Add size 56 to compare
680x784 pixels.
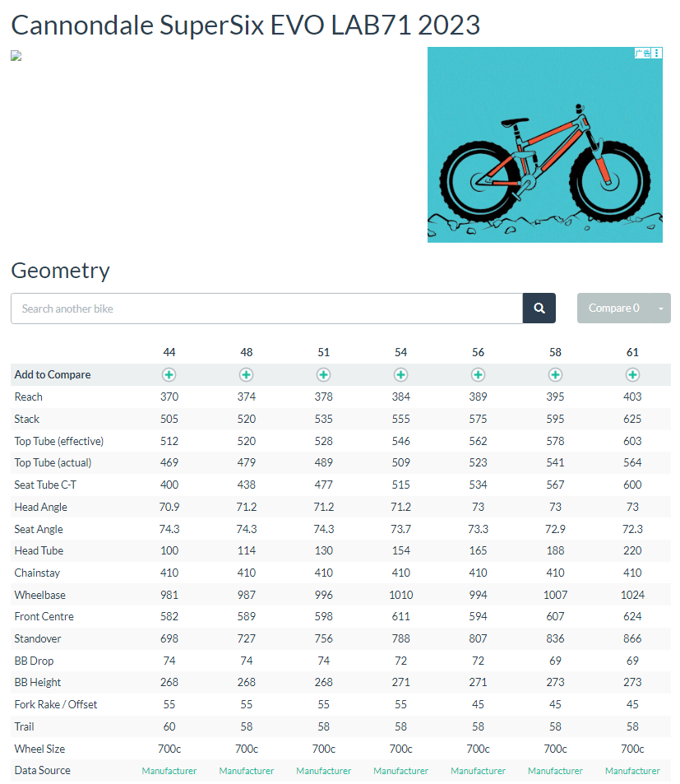[478, 374]
